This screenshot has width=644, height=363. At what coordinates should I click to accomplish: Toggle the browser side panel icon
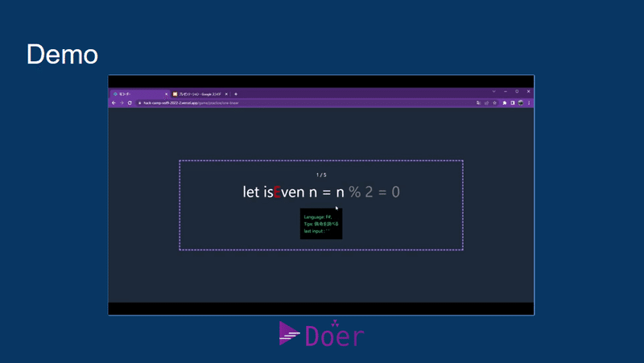tap(513, 103)
